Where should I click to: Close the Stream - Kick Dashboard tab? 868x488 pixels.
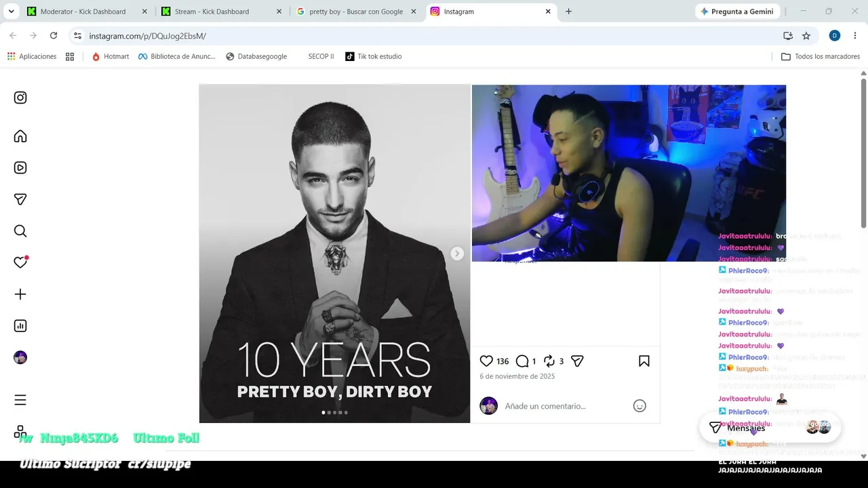279,12
